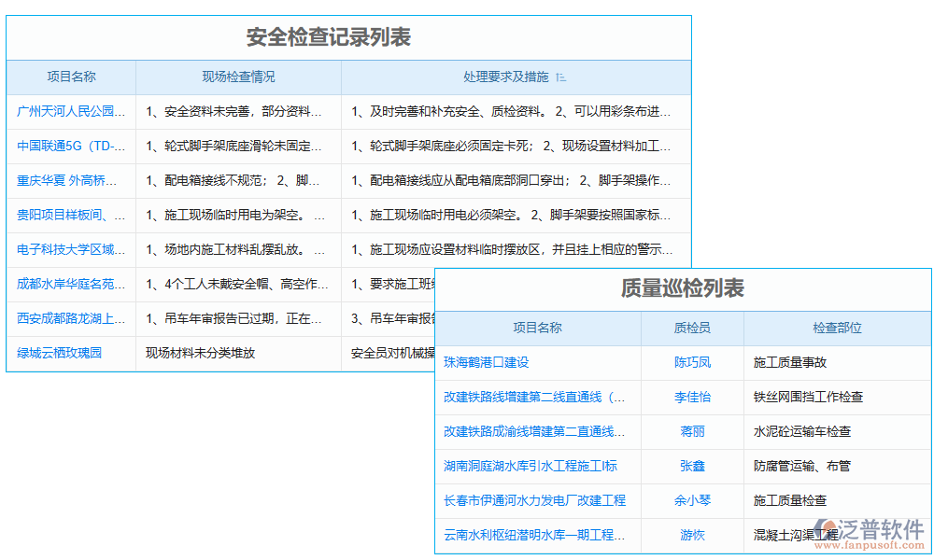Screen dimensions: 934x560
Task: Click the 现场检查情况 column header
Action: pyautogui.click(x=238, y=77)
